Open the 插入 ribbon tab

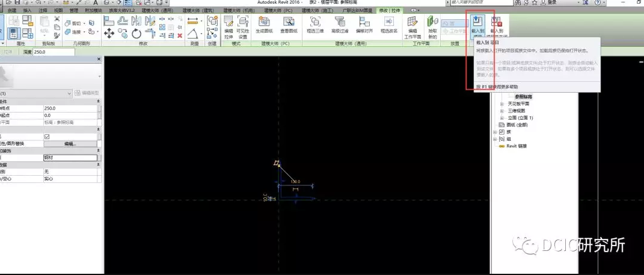tap(27, 10)
